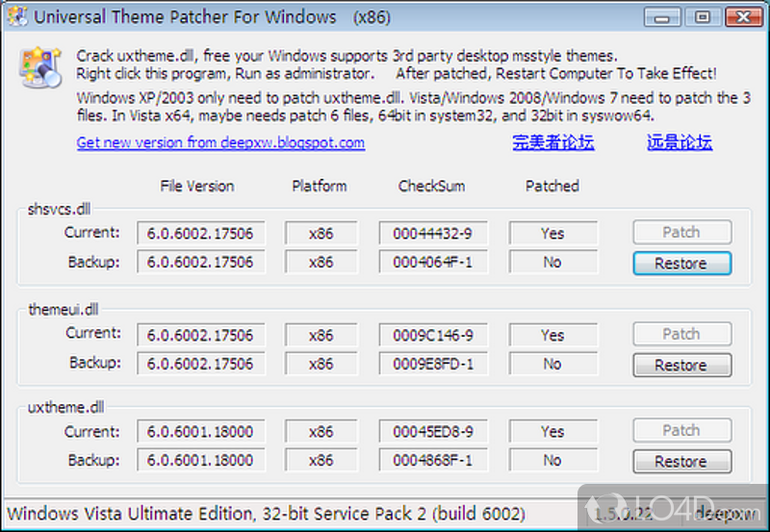This screenshot has width=770, height=532.
Task: Click the CheckSum column header
Action: pos(431,186)
